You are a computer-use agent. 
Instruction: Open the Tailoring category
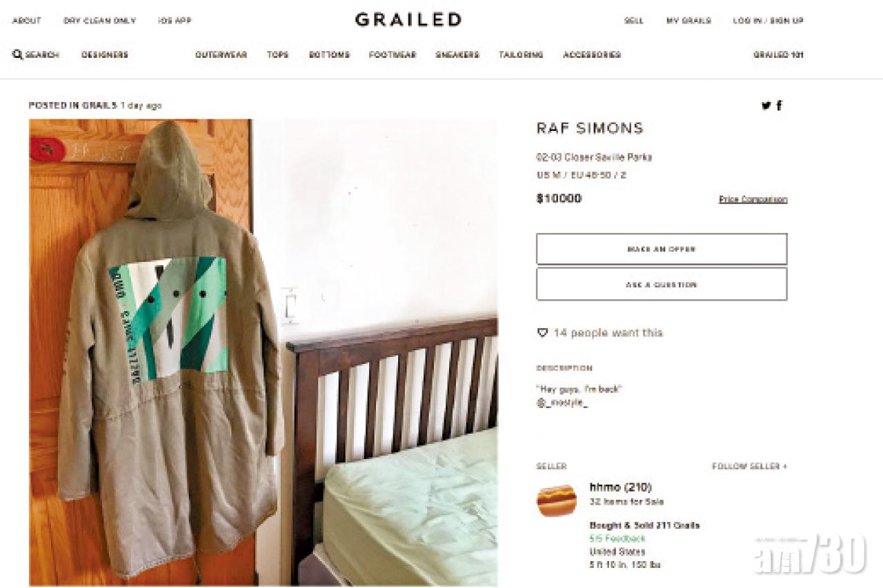coord(521,54)
